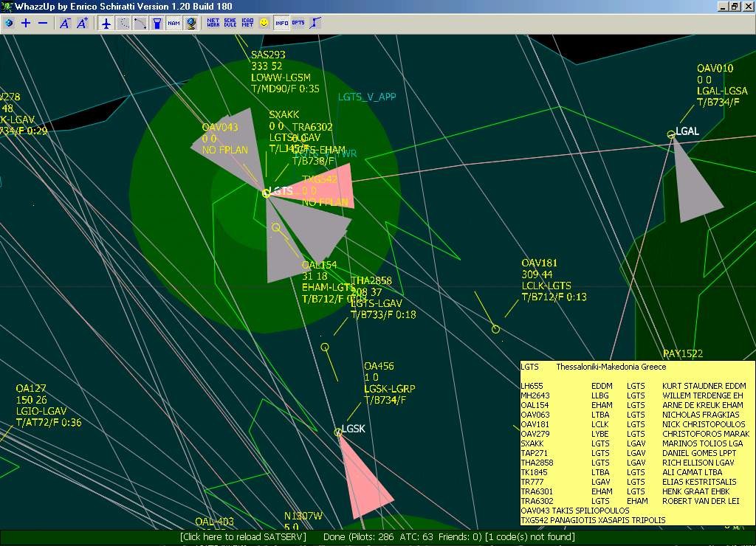Select SXAKK row in info panel
756x546 pixels.
[x=633, y=443]
